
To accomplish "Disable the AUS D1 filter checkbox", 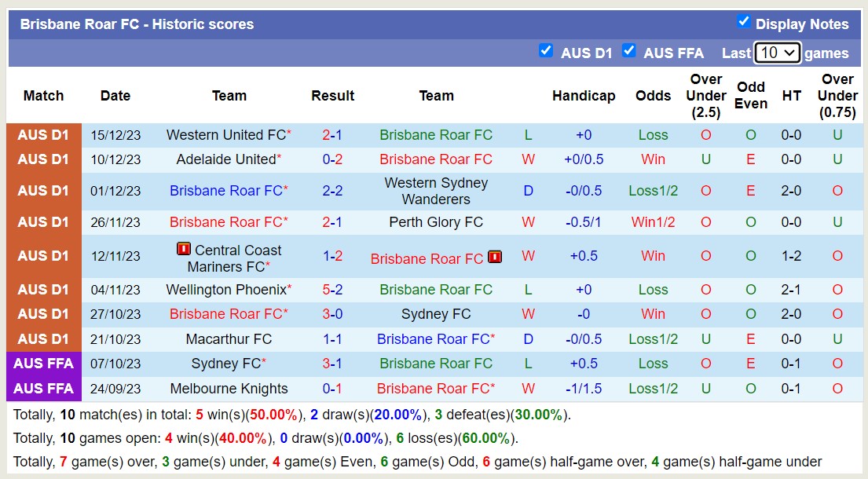I will click(546, 50).
